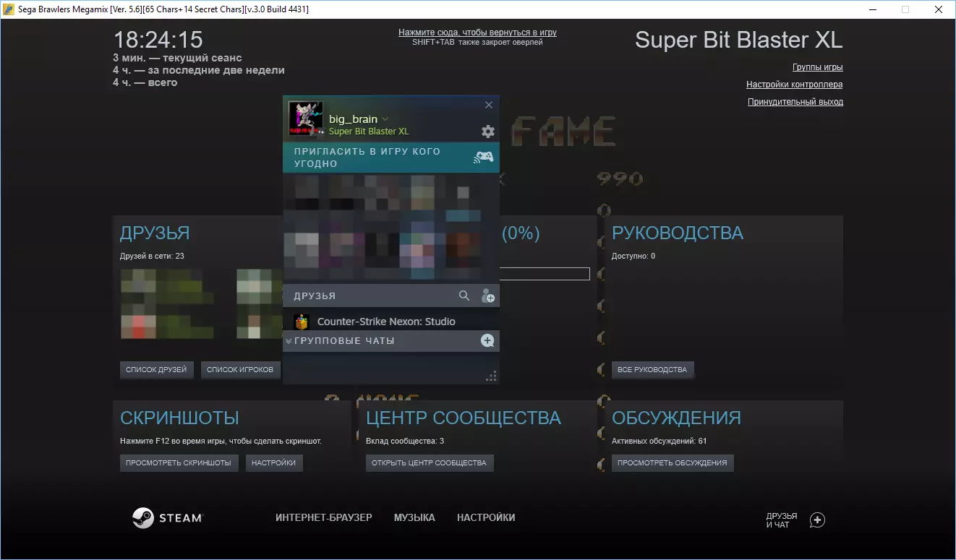Click the СПИСОК ИГРОКОВ button
This screenshot has height=560, width=956.
[240, 370]
